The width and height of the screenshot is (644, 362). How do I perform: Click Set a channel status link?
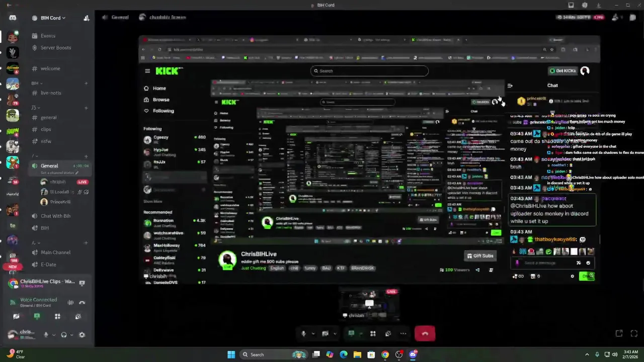(x=59, y=173)
